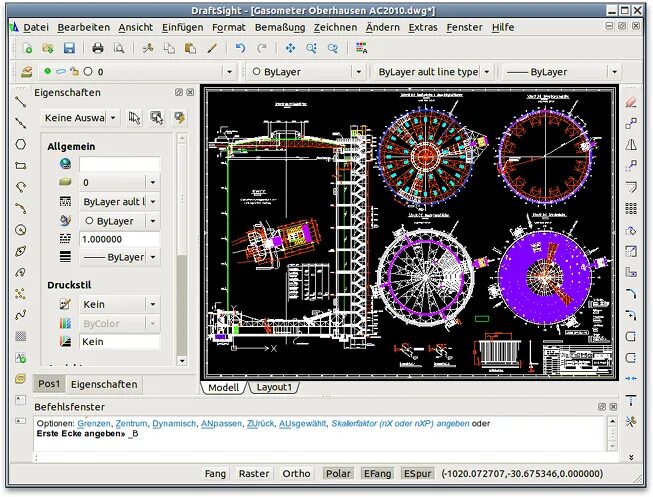Select the Rectangle drawing tool
The height and width of the screenshot is (497, 653).
coord(20,165)
